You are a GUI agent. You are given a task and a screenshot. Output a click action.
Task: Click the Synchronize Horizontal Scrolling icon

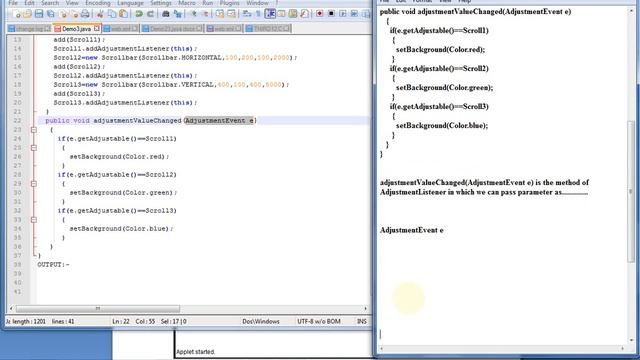point(231,14)
